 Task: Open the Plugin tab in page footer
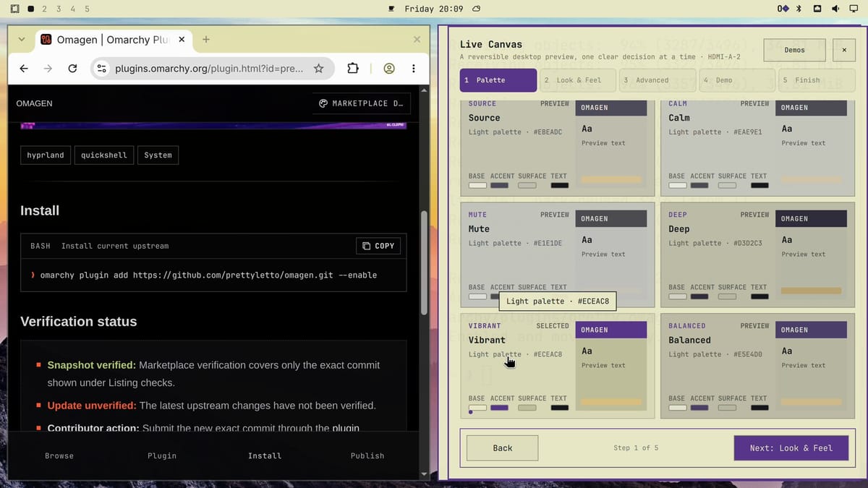162,455
